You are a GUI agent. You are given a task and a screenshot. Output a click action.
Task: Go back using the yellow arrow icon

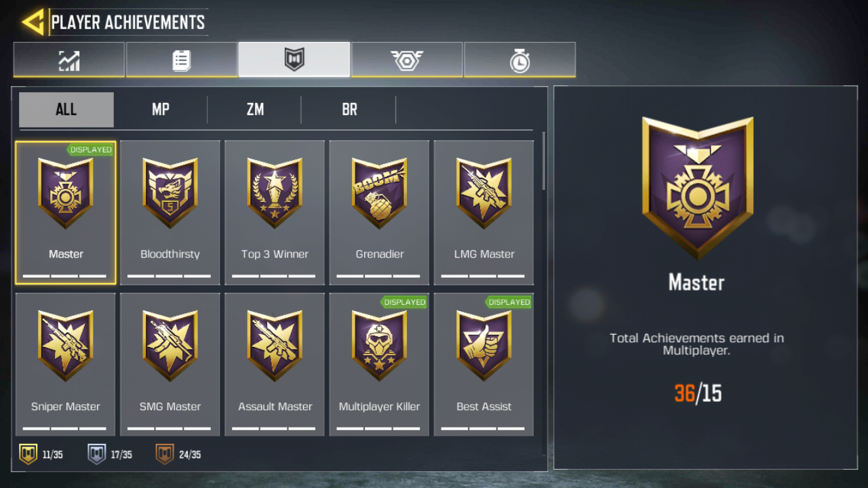(33, 22)
